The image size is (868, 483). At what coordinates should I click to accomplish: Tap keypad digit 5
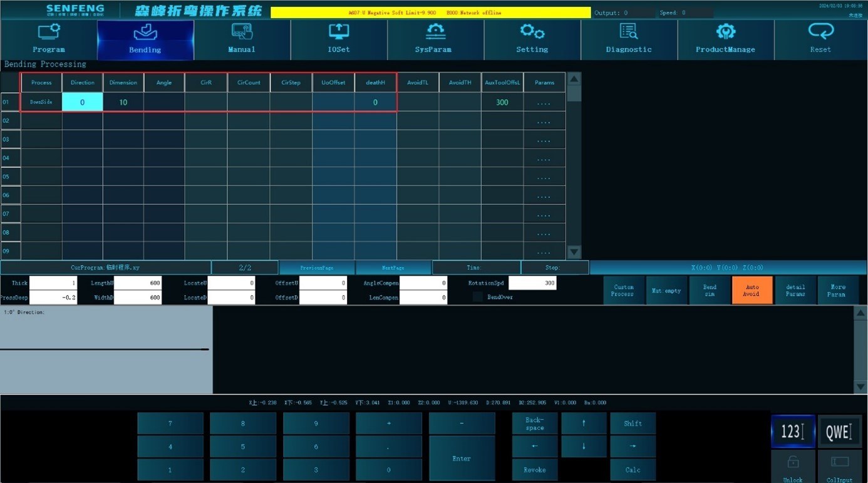point(243,446)
